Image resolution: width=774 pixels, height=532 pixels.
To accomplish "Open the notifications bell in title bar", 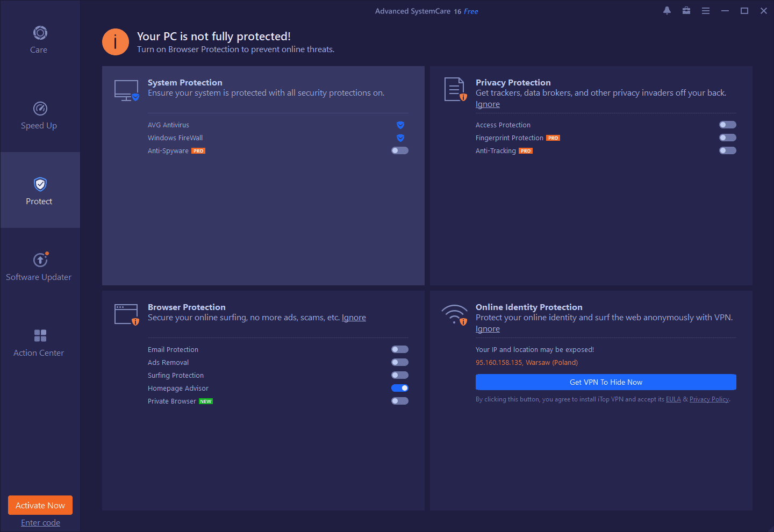I will tap(667, 11).
